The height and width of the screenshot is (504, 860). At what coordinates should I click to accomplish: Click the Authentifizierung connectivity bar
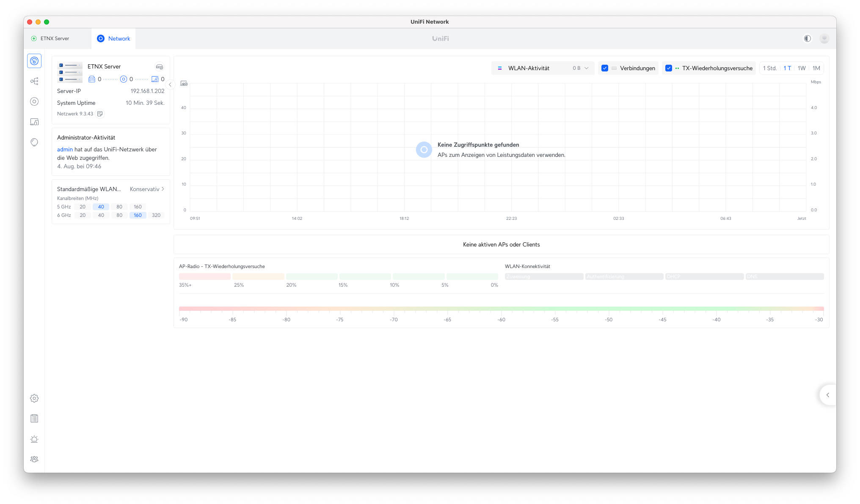tap(624, 277)
